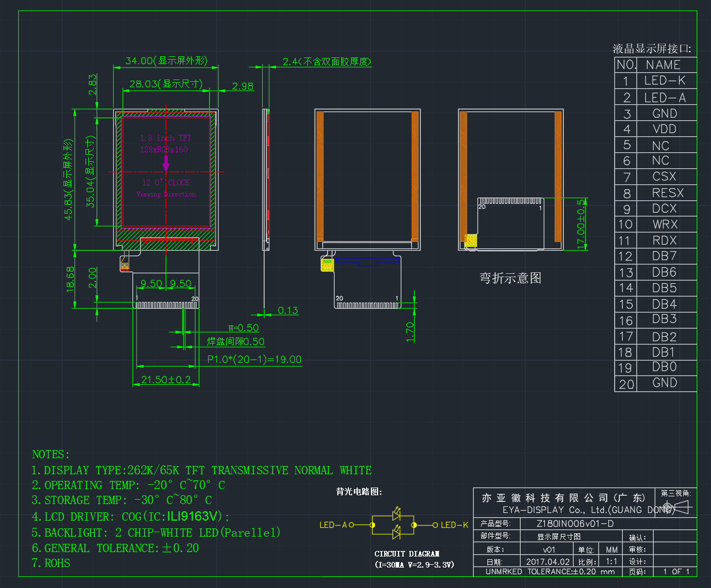
Task: Select the OPERATING TEMP note line
Action: point(128,485)
